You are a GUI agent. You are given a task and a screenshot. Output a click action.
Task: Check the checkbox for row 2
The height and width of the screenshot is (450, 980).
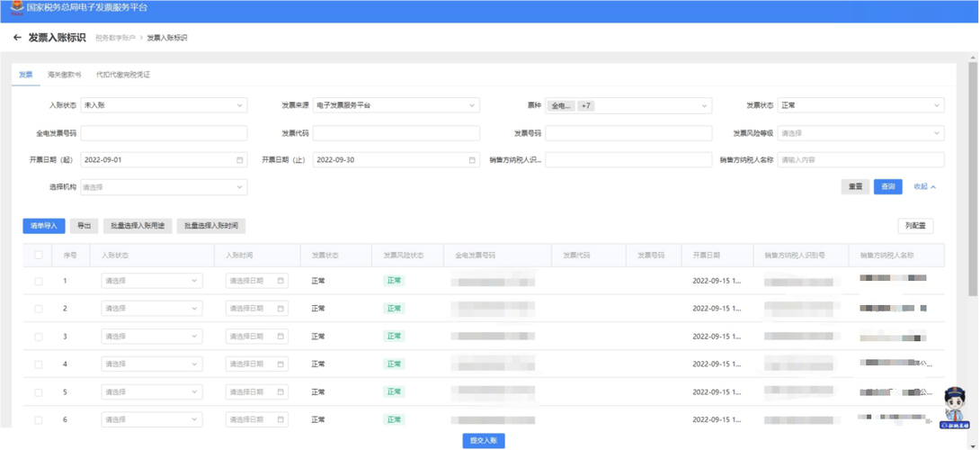39,310
